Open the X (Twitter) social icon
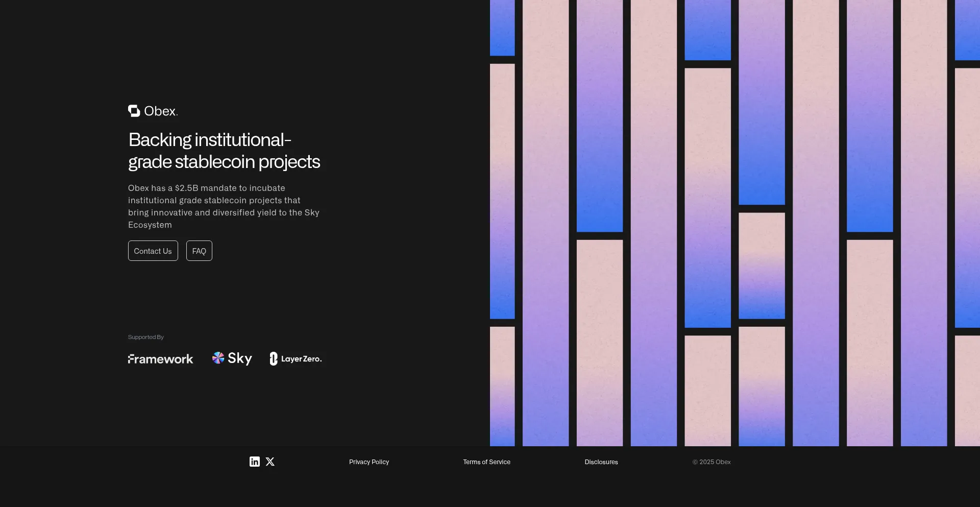This screenshot has width=980, height=507. point(270,462)
